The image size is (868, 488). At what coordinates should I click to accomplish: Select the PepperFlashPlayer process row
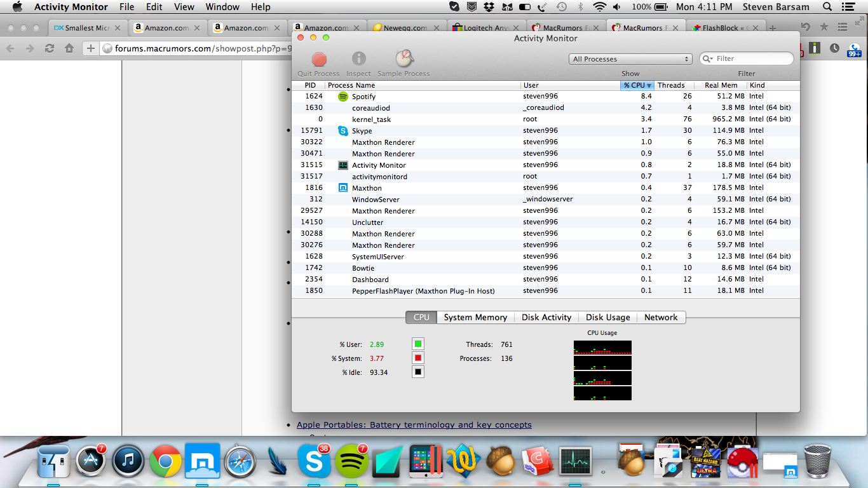point(545,291)
